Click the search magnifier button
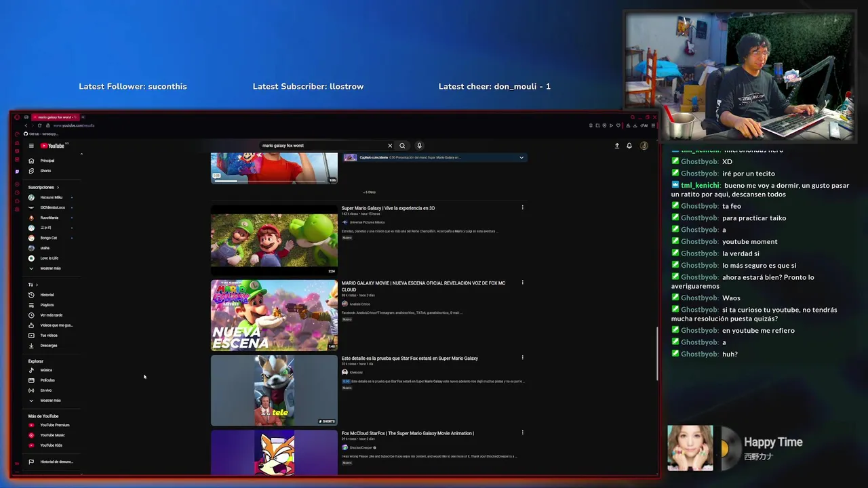The height and width of the screenshot is (488, 868). (x=402, y=146)
